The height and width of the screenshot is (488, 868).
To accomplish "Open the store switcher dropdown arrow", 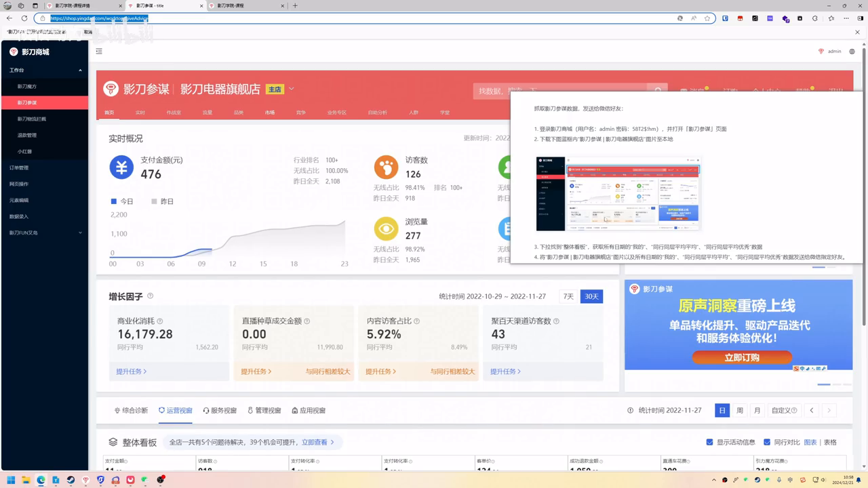I will tap(292, 89).
